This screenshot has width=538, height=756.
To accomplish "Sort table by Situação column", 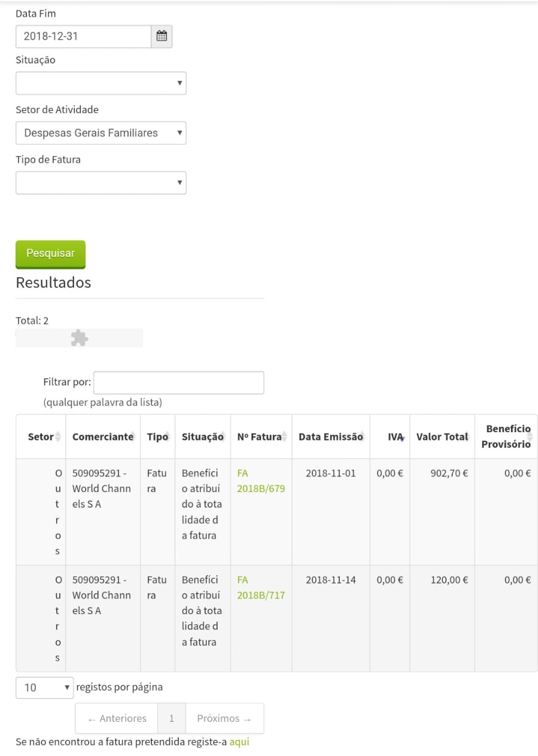I will coord(202,437).
